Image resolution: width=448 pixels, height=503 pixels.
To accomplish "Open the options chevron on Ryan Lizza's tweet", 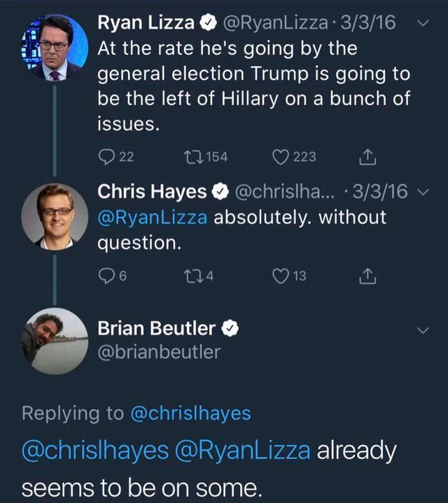I will pyautogui.click(x=422, y=24).
